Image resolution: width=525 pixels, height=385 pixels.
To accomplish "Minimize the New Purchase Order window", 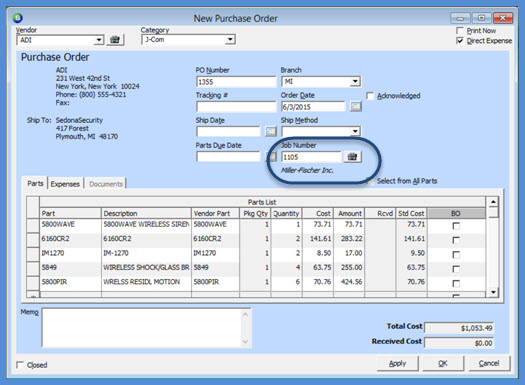I will 460,18.
